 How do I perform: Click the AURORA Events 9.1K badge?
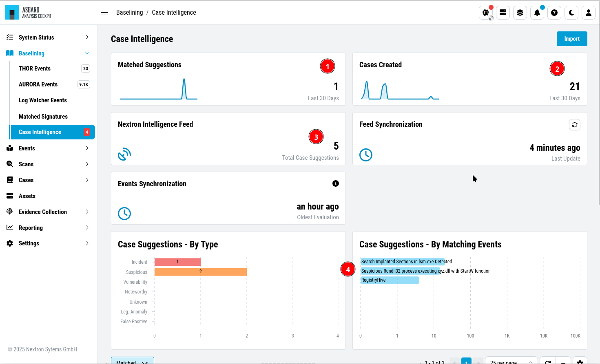point(84,84)
